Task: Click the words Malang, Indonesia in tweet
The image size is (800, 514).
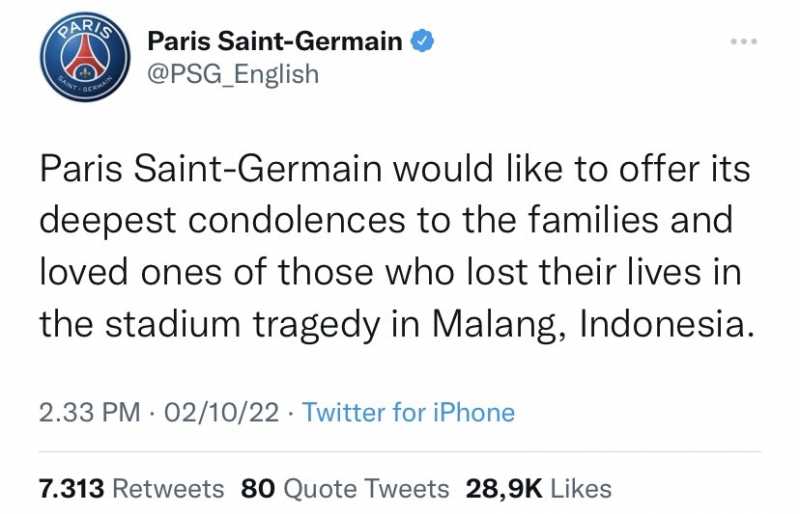Action: tap(593, 325)
